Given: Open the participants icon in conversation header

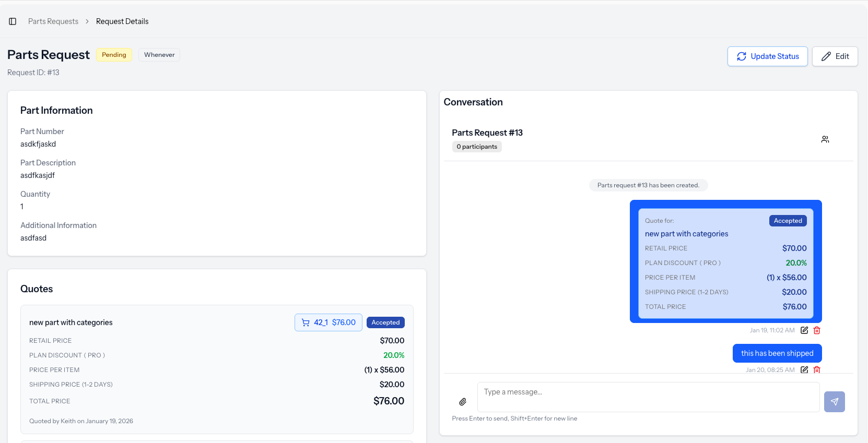Looking at the screenshot, I should [x=825, y=139].
